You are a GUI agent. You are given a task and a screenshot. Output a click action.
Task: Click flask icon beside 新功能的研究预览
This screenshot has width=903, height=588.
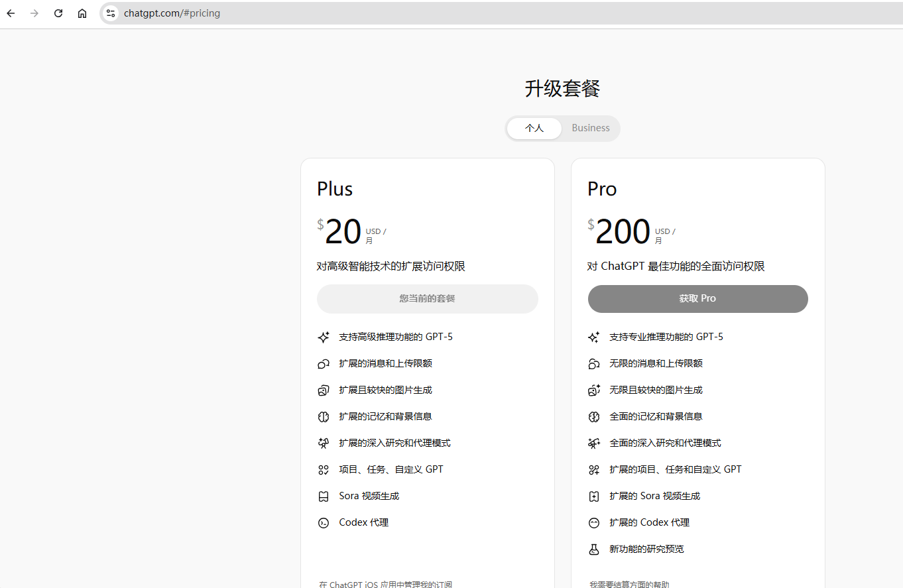coord(594,550)
